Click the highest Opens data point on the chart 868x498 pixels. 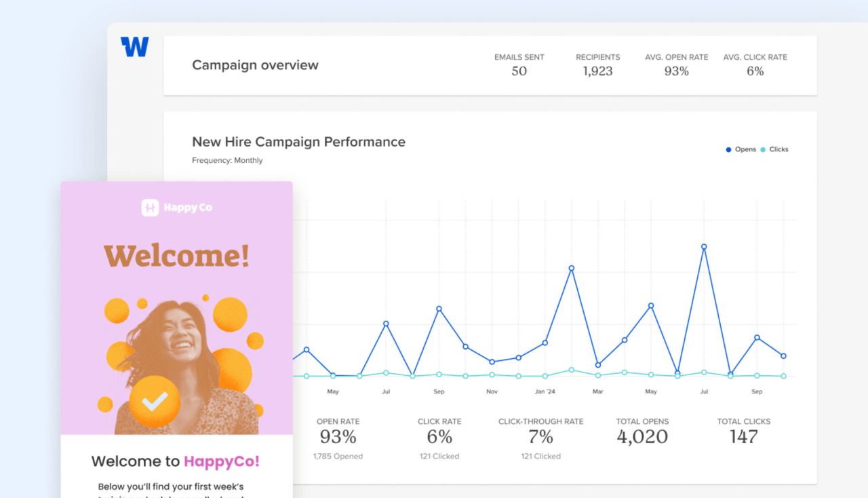tap(704, 247)
